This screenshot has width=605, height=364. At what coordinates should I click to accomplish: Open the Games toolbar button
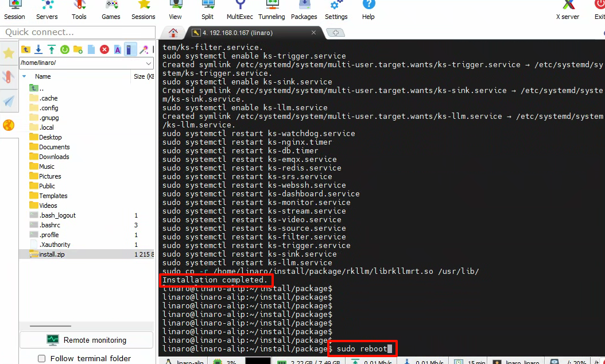(111, 10)
